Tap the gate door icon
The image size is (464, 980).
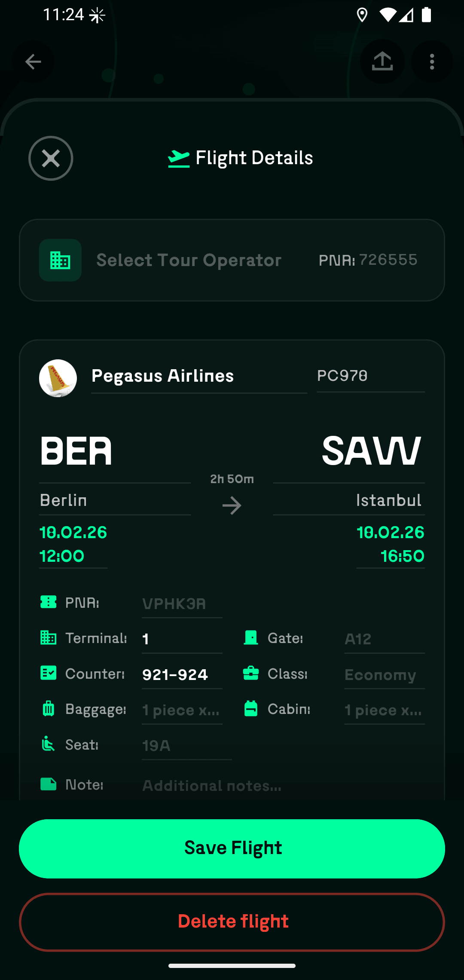[251, 638]
